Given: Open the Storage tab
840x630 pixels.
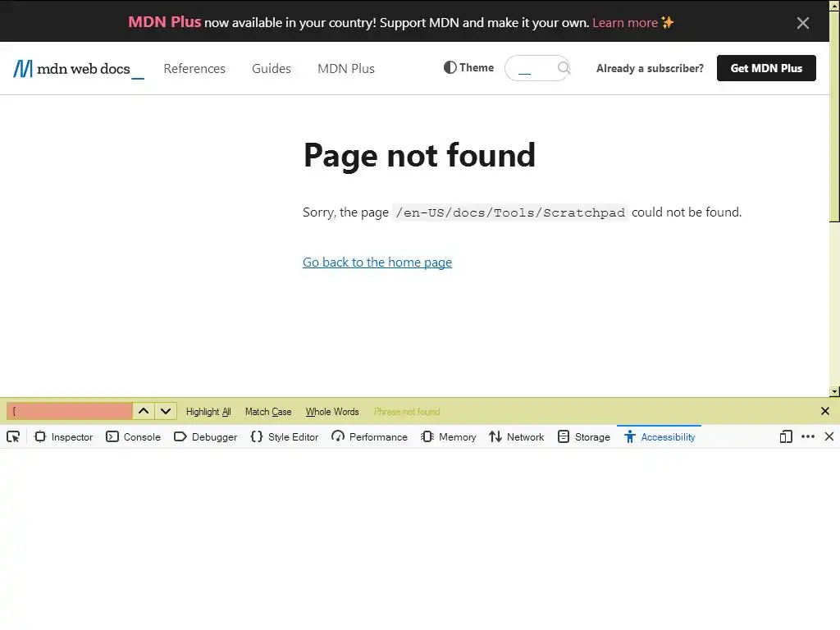Looking at the screenshot, I should coord(584,437).
